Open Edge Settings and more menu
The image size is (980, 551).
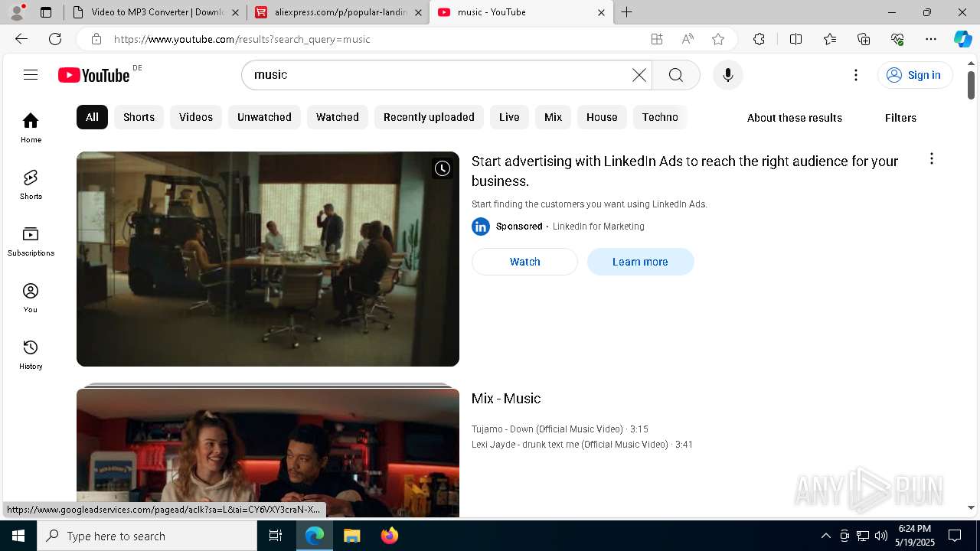click(x=931, y=39)
